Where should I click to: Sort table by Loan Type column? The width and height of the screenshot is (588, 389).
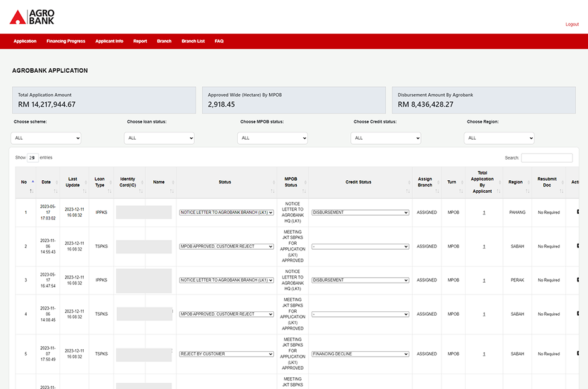(x=99, y=182)
